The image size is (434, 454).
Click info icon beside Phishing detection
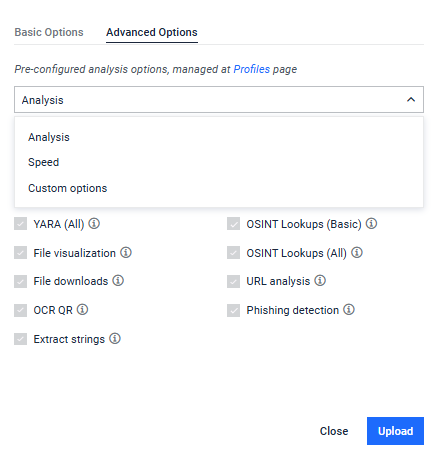click(x=349, y=309)
